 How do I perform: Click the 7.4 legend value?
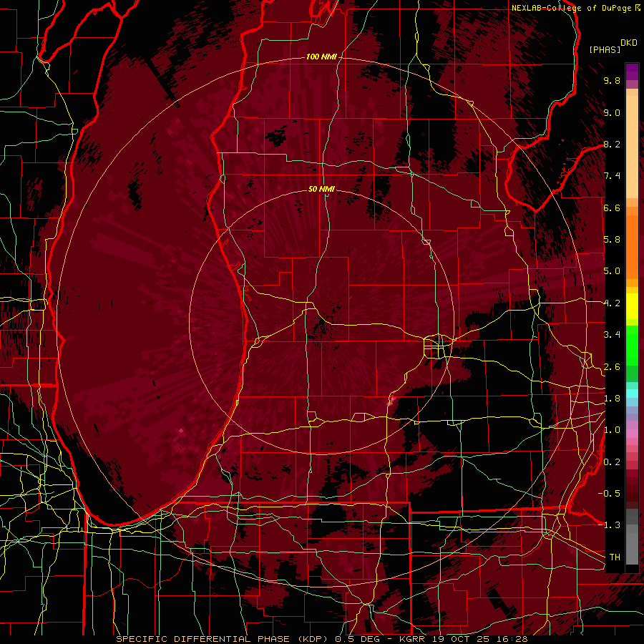(x=612, y=176)
